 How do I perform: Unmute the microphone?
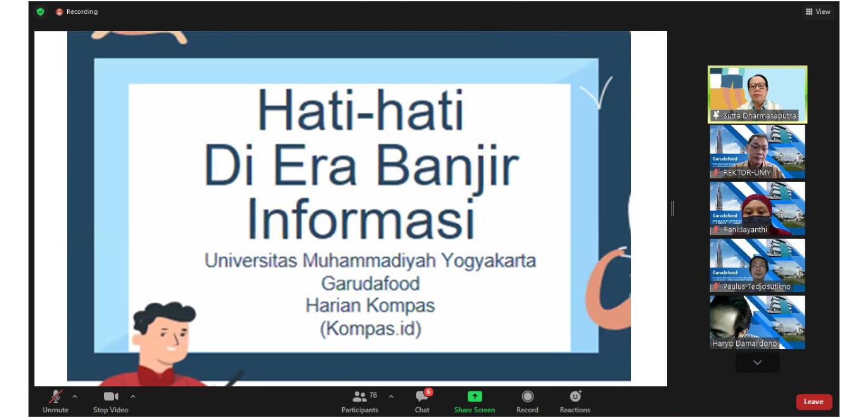point(56,401)
